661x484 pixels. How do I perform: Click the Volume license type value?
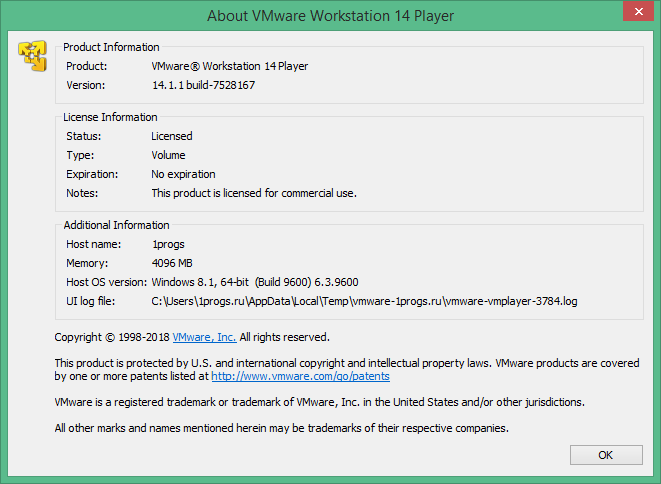pyautogui.click(x=168, y=155)
